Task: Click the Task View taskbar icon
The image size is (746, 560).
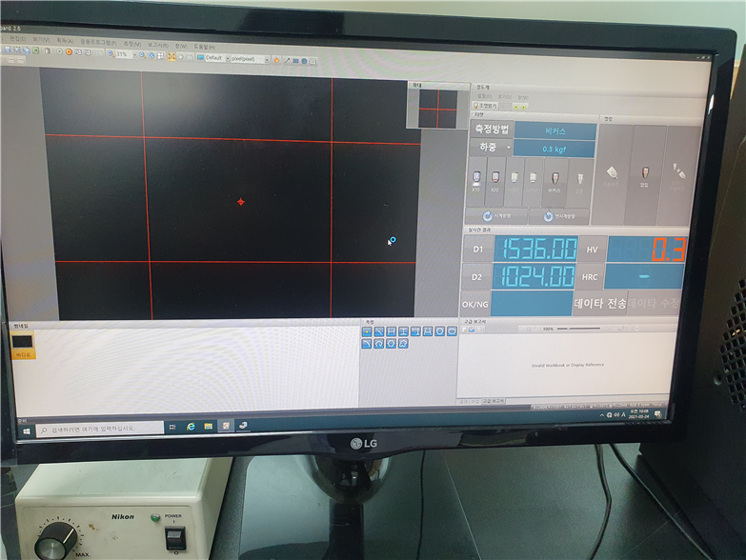Action: 172,427
